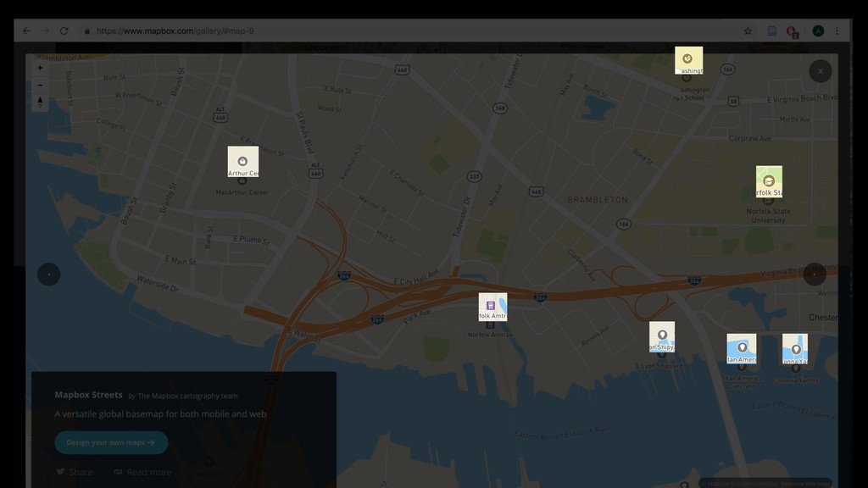Open the browser profile avatar

click(x=818, y=31)
